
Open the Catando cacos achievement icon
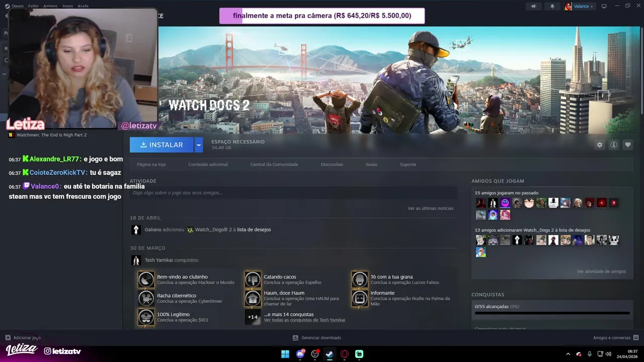(253, 280)
